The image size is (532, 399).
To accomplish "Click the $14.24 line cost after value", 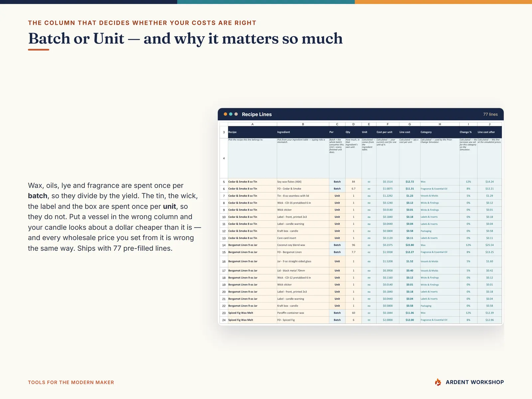I will point(489,182).
